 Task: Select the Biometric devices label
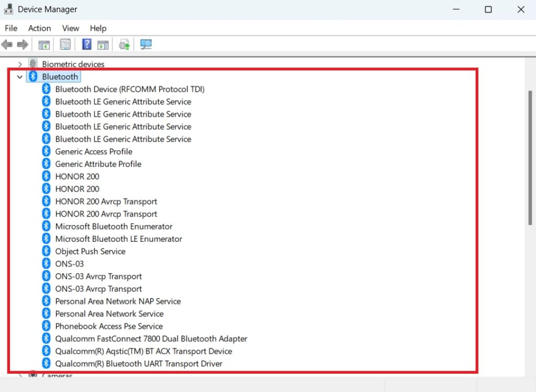tap(73, 64)
